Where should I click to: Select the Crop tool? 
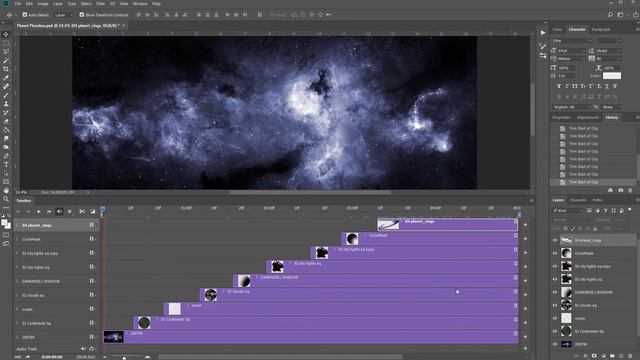click(x=6, y=69)
